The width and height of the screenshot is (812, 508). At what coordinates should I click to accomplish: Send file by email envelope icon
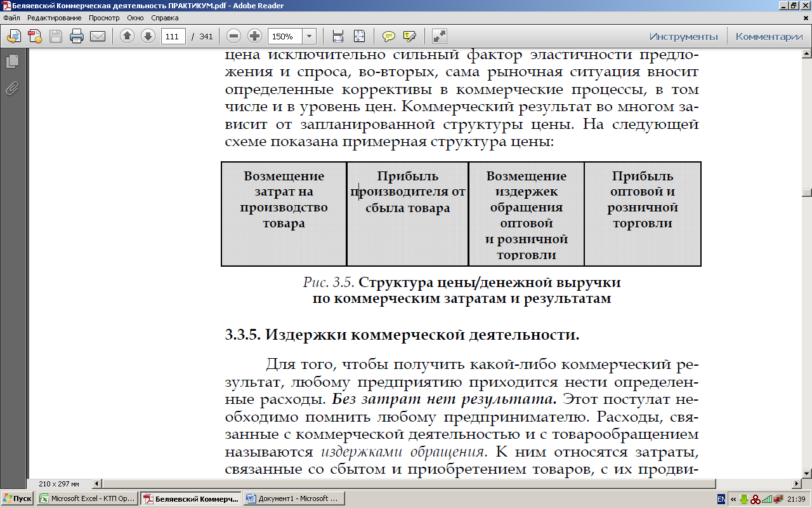[x=97, y=36]
